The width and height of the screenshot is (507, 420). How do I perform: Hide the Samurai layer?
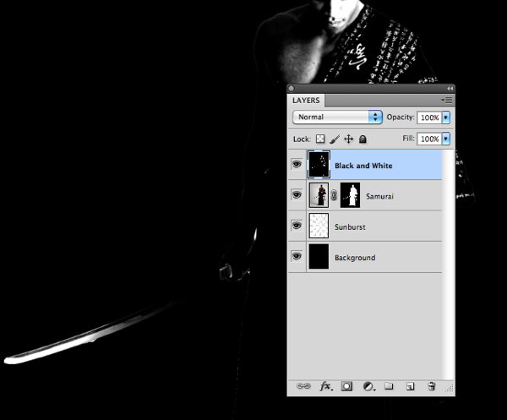[x=297, y=195]
